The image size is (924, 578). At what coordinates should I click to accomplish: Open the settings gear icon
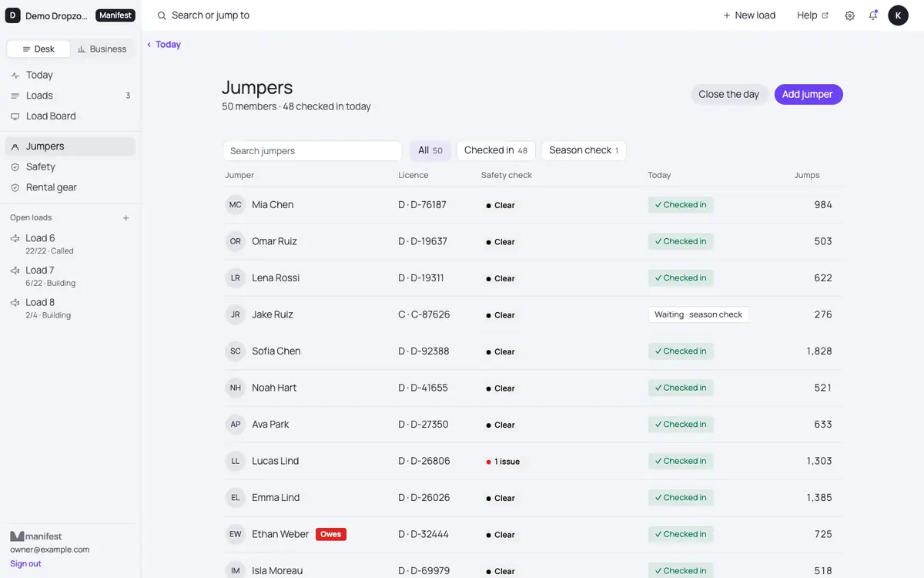850,15
